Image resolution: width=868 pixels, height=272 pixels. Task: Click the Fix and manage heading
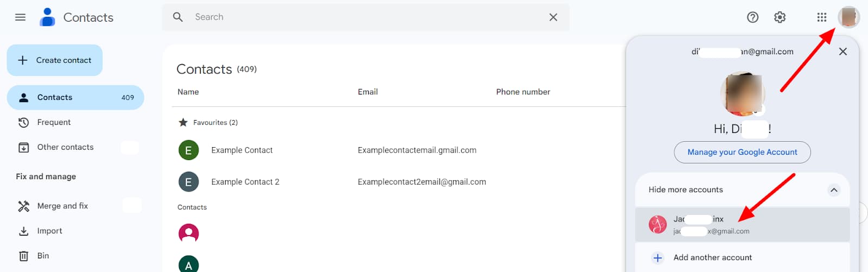tap(46, 176)
